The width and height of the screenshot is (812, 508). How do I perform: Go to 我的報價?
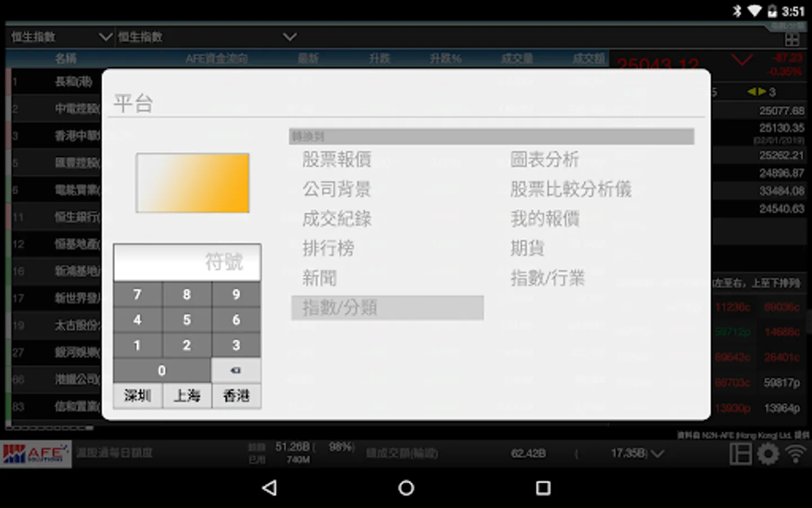545,218
